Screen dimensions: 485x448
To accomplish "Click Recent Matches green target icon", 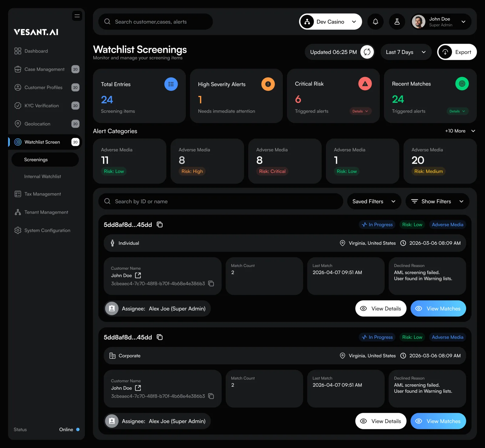I will pos(462,83).
